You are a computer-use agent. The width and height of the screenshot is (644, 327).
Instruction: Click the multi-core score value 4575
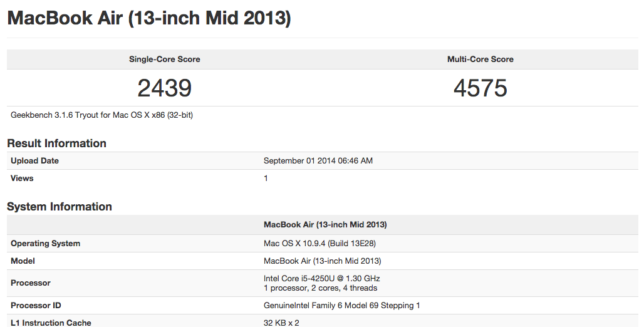click(480, 88)
